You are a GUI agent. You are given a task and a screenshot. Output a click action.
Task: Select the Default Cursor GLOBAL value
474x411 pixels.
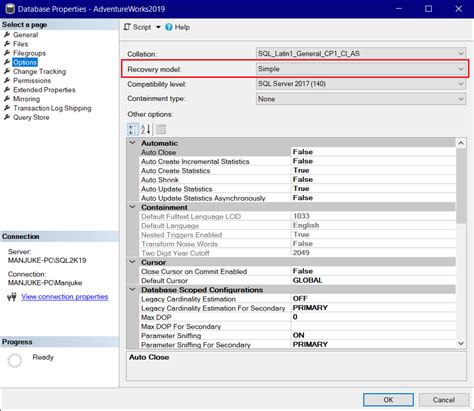[x=373, y=280]
